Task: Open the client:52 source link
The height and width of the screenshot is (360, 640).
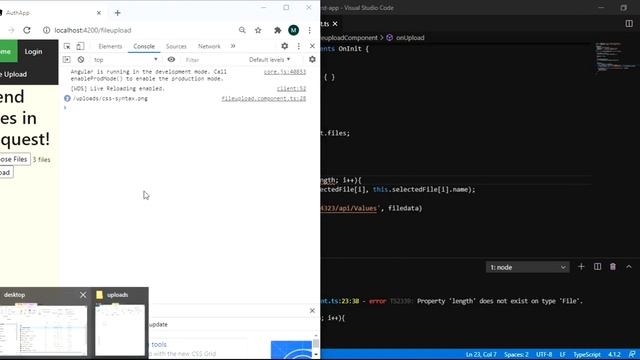Action: [x=291, y=89]
